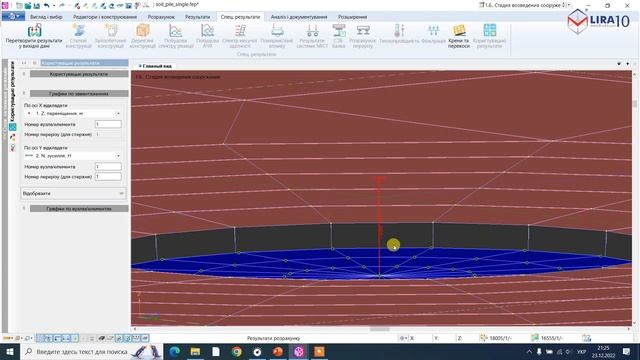The width and height of the screenshot is (640, 360).
Task: Click the blue grid icon in left sidebar
Action: tap(13, 127)
